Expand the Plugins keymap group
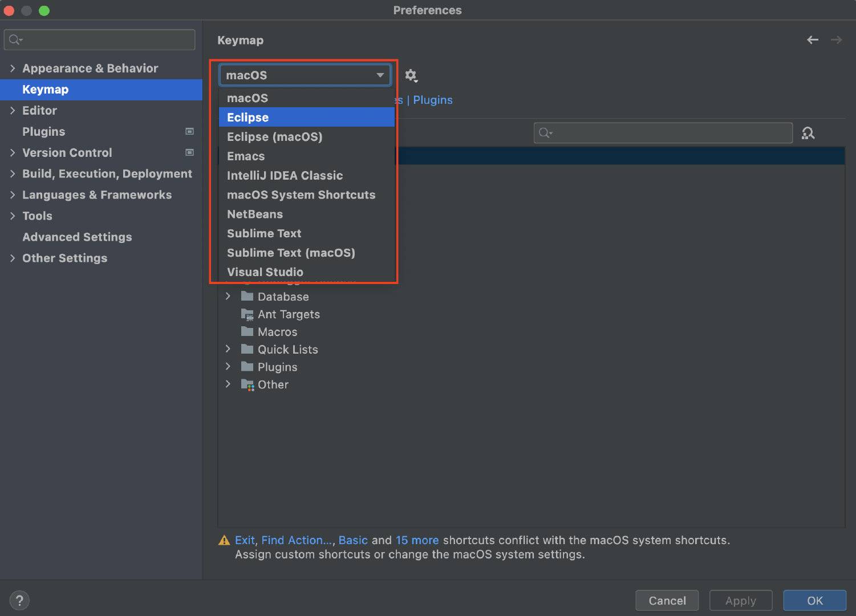 [228, 366]
